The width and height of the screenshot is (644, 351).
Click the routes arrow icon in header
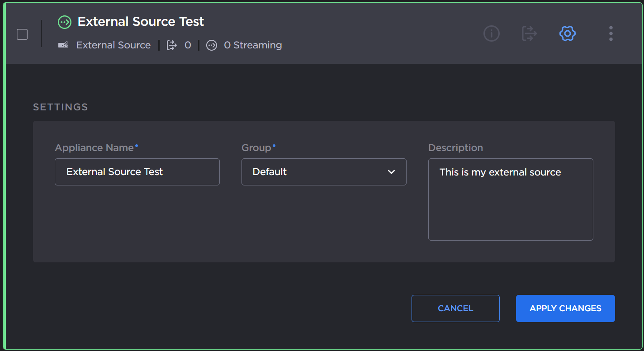click(529, 33)
